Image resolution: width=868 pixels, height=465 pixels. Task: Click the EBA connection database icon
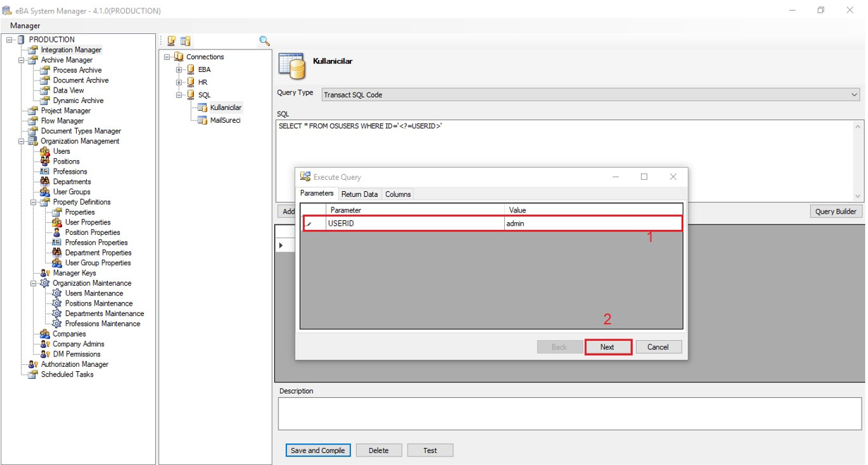point(190,70)
